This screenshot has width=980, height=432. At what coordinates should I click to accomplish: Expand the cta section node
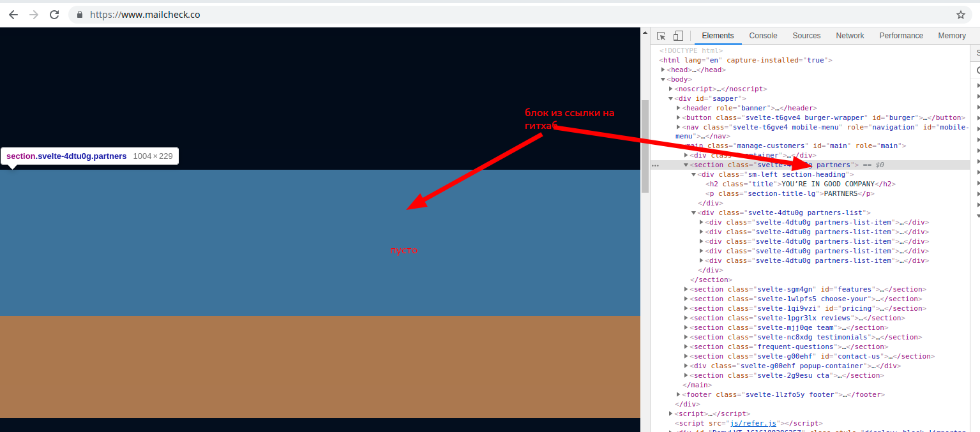pyautogui.click(x=686, y=375)
